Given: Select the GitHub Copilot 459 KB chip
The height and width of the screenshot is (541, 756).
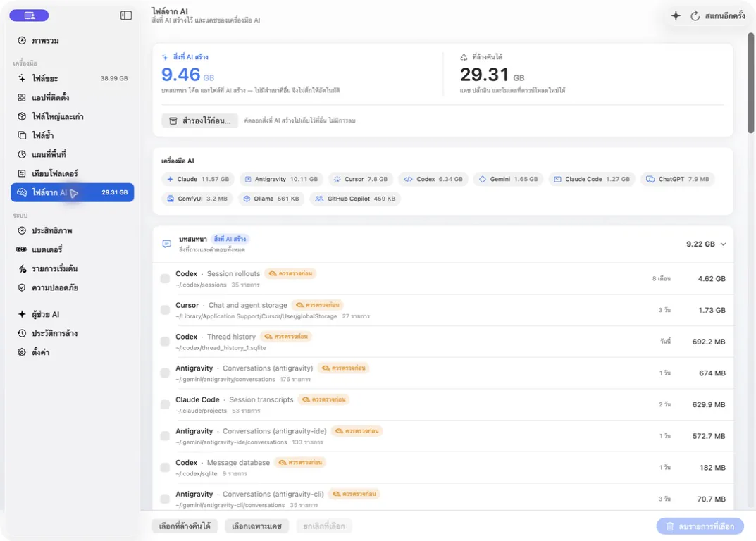Looking at the screenshot, I should (x=355, y=199).
